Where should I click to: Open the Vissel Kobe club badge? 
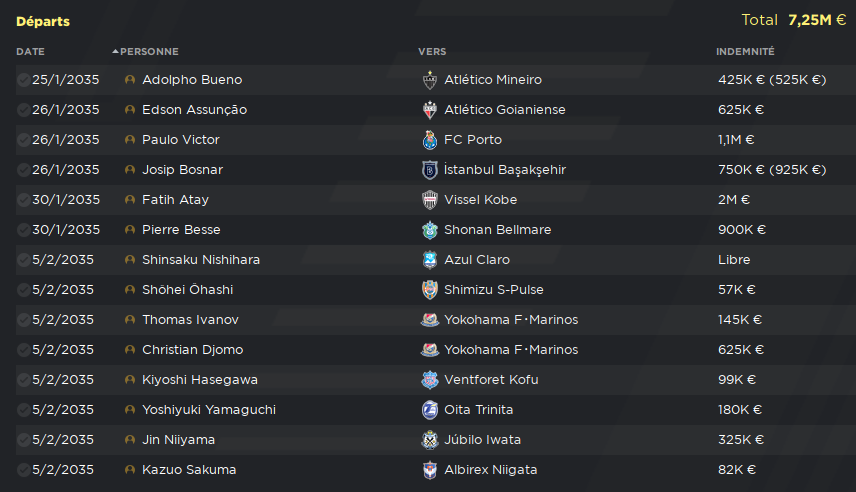pos(430,200)
